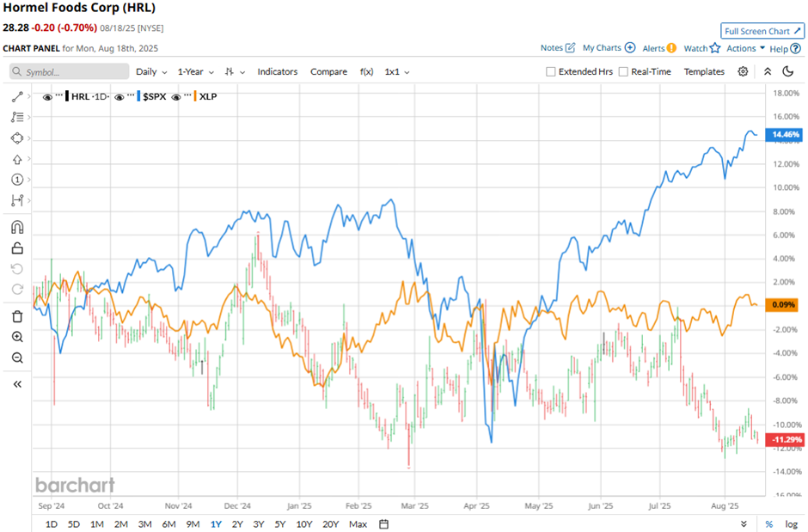
Task: Select the 6M time range
Action: click(x=169, y=523)
